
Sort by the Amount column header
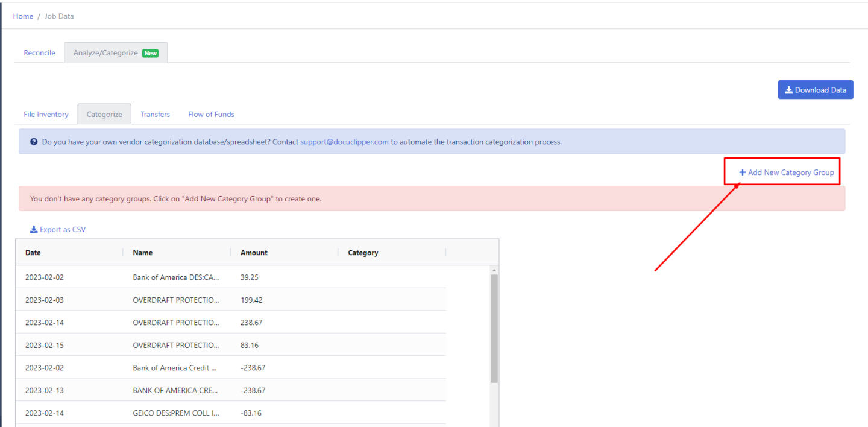[254, 253]
